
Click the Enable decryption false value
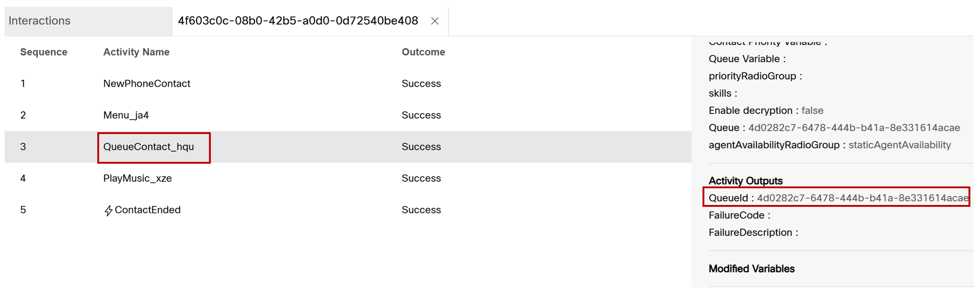812,111
